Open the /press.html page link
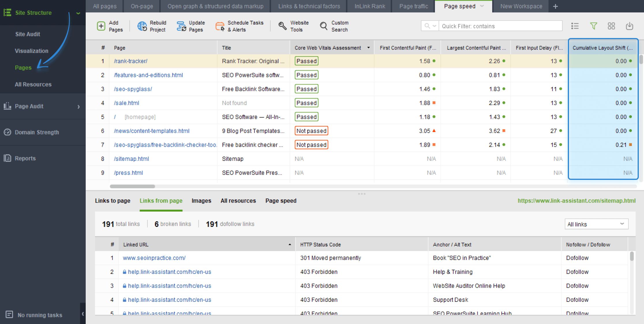 tap(128, 173)
